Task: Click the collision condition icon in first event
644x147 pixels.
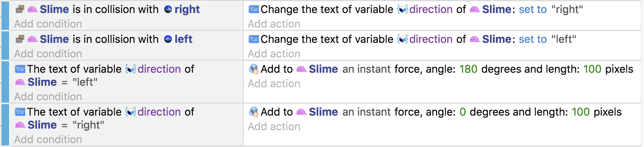Action: click(x=20, y=9)
